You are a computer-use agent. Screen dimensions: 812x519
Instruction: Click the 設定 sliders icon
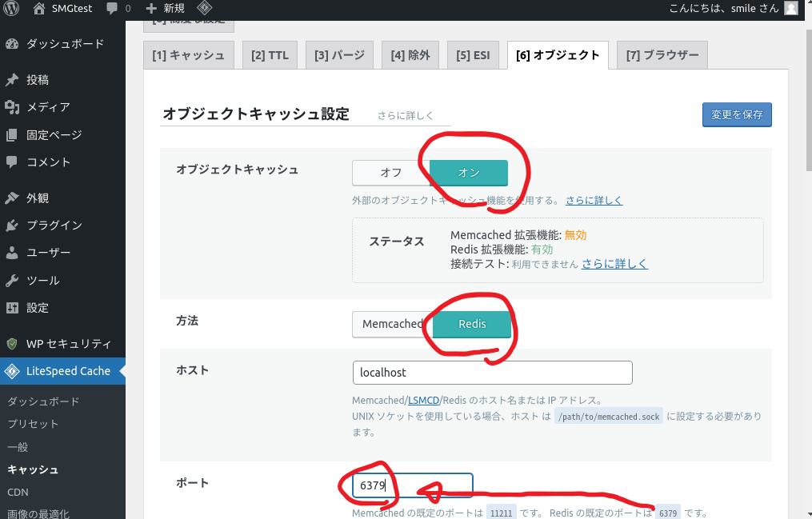pyautogui.click(x=12, y=308)
